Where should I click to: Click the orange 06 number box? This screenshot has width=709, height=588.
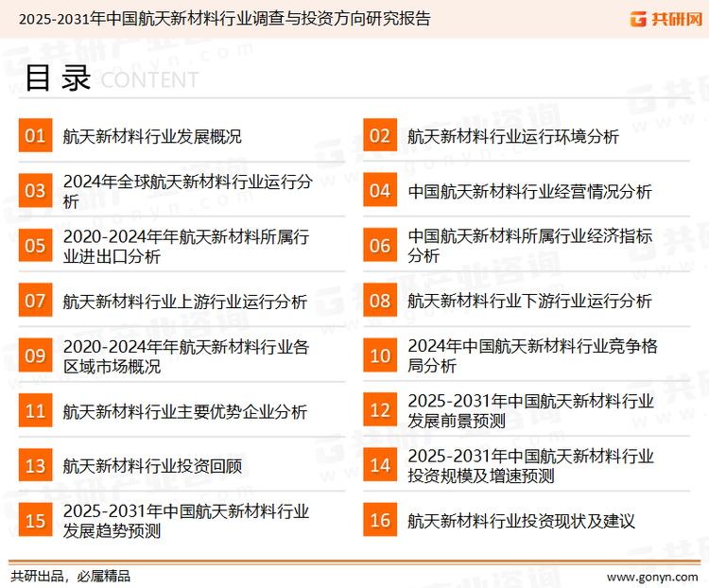[x=380, y=245]
